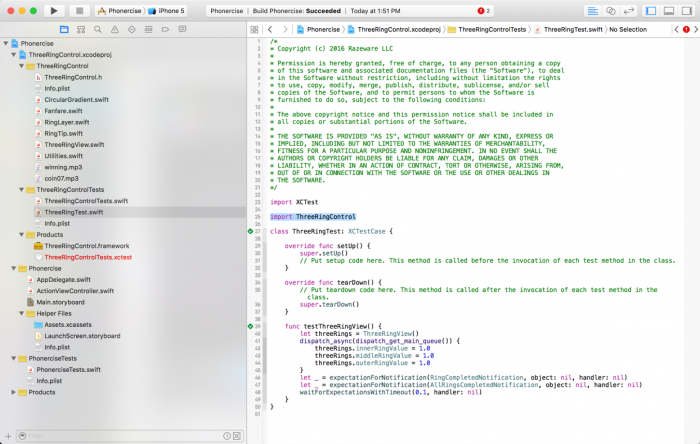Go forward in editor history
Viewport: 700px width, 444px height.
285,29
